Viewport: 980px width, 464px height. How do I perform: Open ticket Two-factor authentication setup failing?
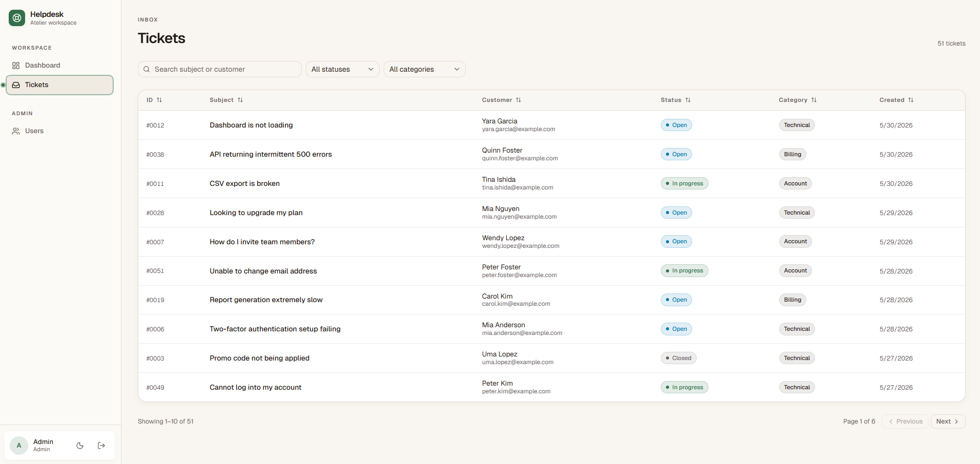click(275, 329)
